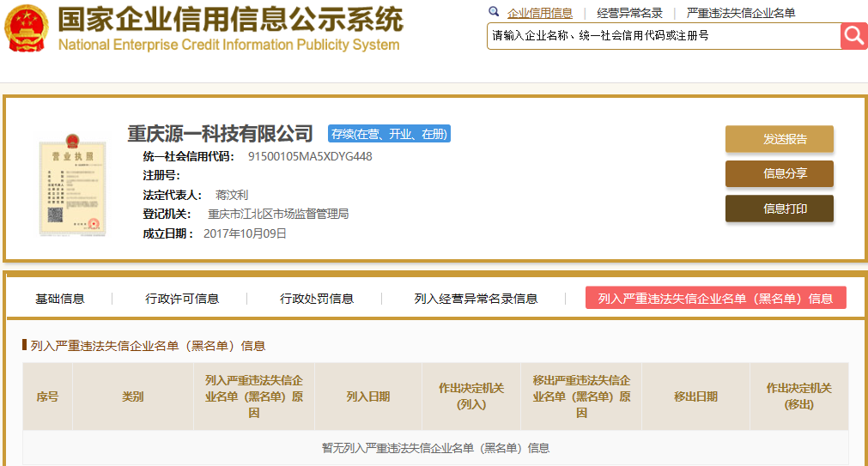This screenshot has height=466, width=868.
Task: Select the 严重违法失信企业名单 search category
Action: [x=741, y=13]
